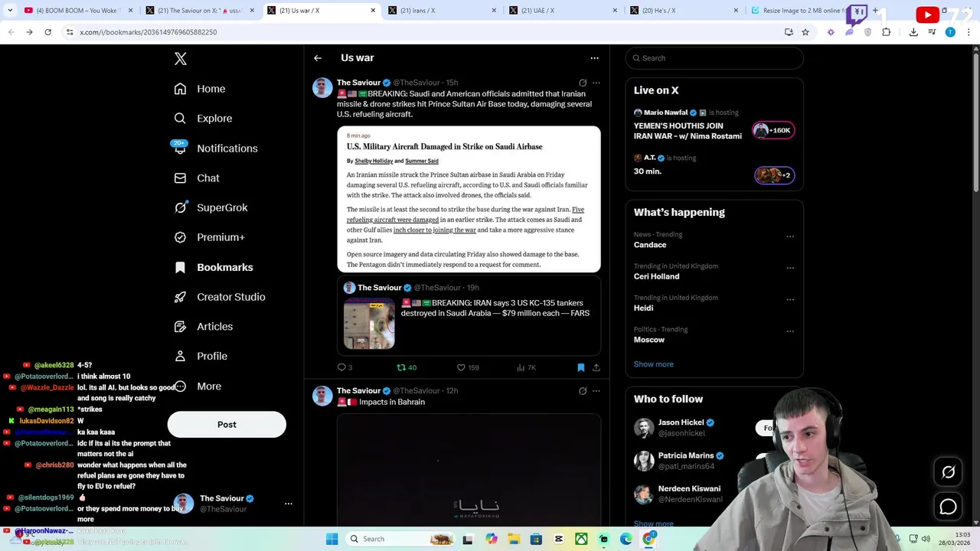
Task: View analytics for the 7K views post
Action: [x=526, y=368]
